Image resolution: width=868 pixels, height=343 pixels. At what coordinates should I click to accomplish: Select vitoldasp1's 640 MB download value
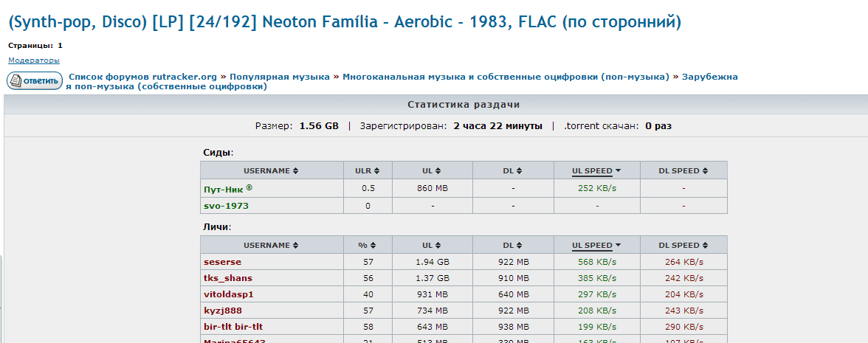[x=513, y=294]
